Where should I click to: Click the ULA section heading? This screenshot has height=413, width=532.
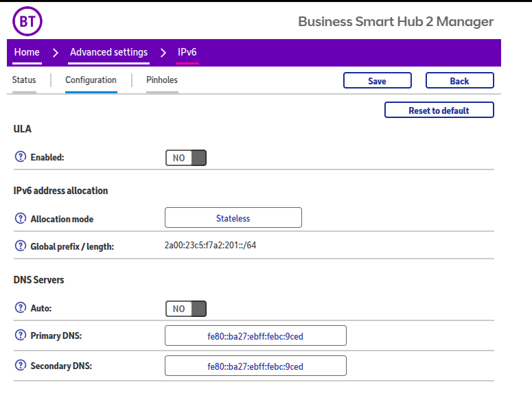(x=23, y=129)
